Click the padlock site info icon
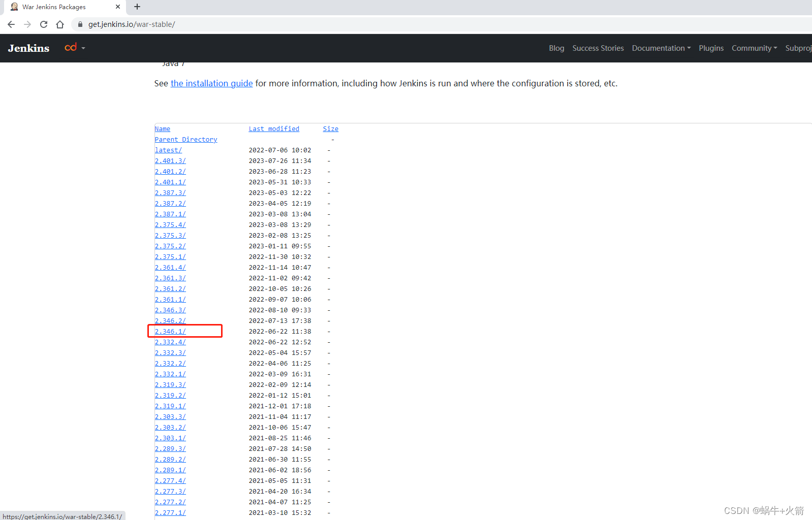This screenshot has height=520, width=812. click(80, 24)
